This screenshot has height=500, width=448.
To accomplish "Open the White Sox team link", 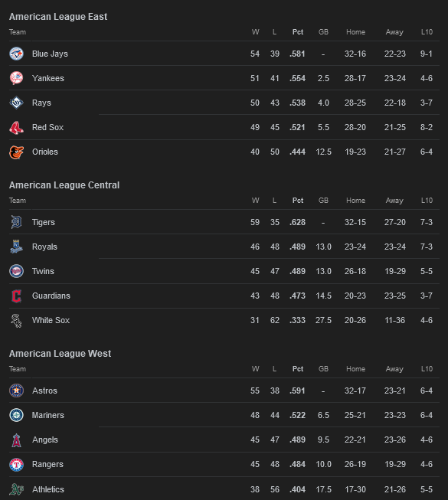I will pyautogui.click(x=51, y=320).
